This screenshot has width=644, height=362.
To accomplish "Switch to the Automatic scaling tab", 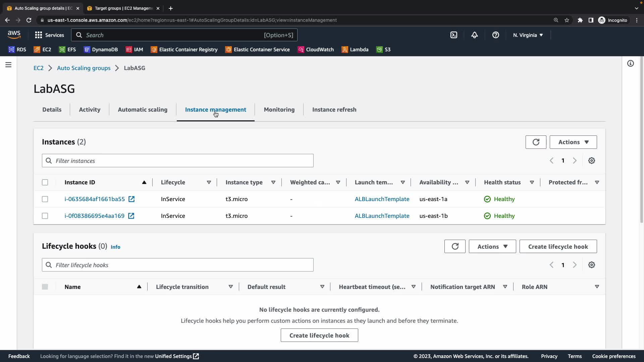I will tap(143, 110).
